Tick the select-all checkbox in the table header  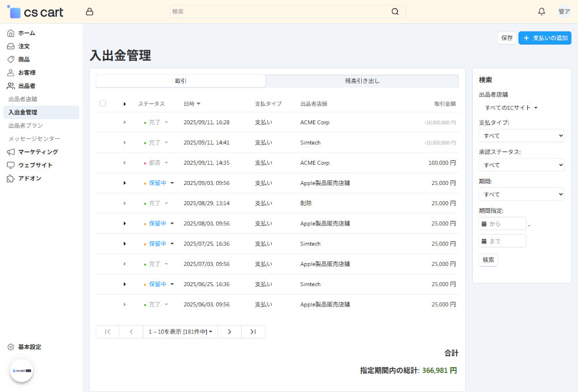[x=103, y=103]
